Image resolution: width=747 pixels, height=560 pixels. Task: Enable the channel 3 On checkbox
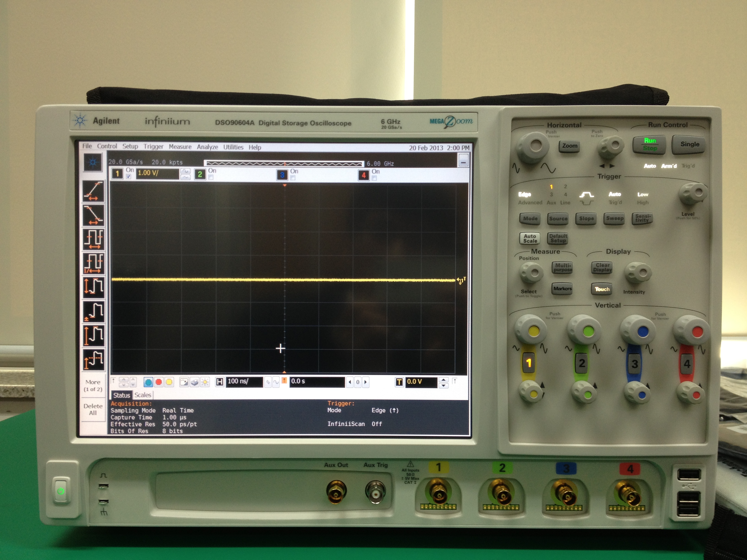click(293, 178)
